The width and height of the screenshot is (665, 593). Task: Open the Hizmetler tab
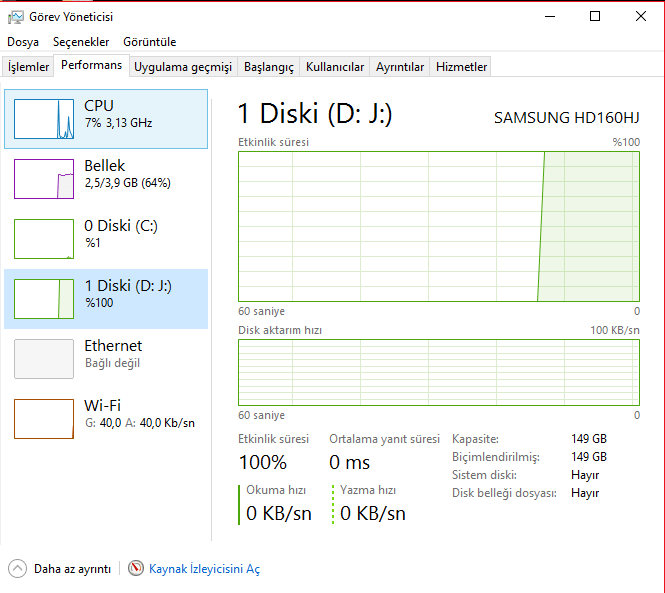point(462,67)
